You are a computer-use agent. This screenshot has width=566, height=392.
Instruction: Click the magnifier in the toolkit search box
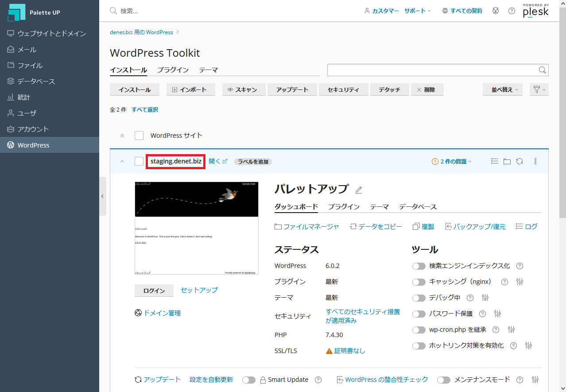point(542,70)
